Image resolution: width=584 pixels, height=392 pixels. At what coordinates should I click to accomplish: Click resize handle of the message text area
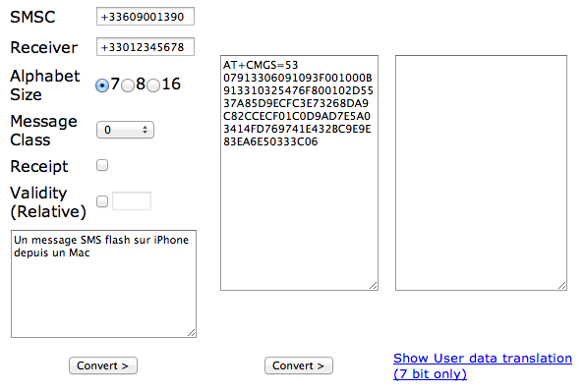[192, 333]
